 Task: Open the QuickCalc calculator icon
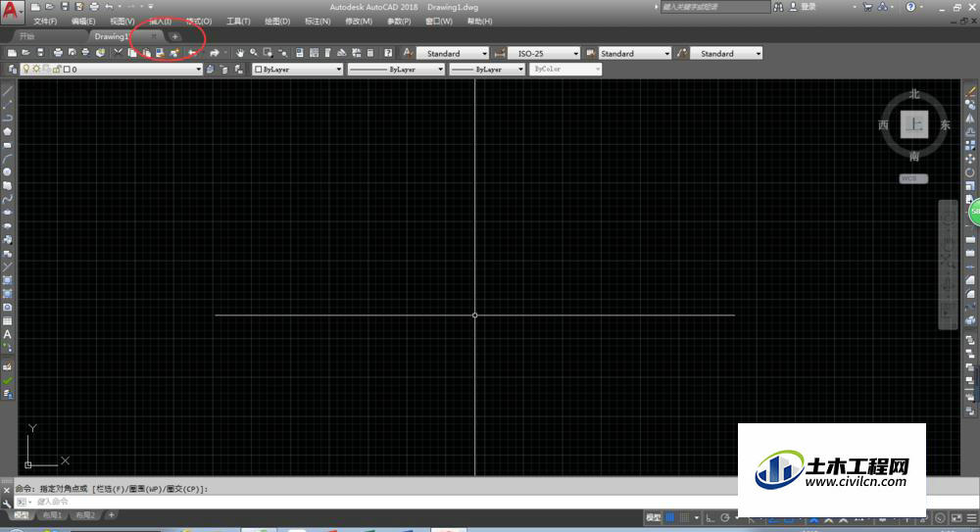coord(370,53)
